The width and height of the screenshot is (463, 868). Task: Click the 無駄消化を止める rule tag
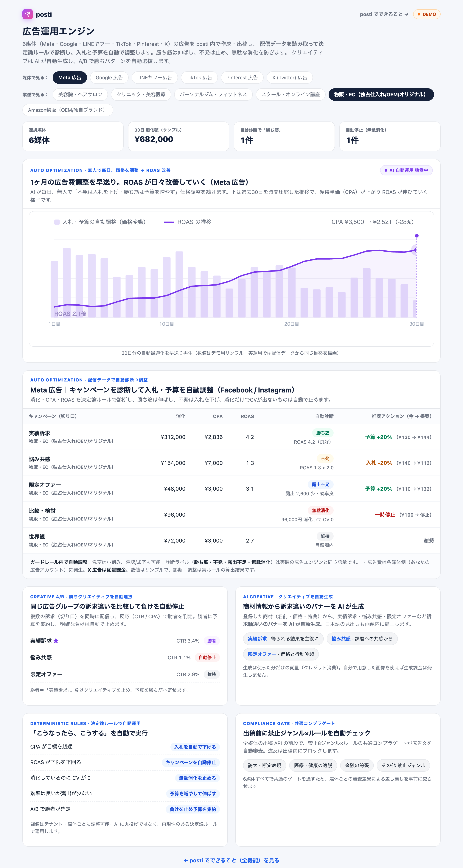(197, 778)
